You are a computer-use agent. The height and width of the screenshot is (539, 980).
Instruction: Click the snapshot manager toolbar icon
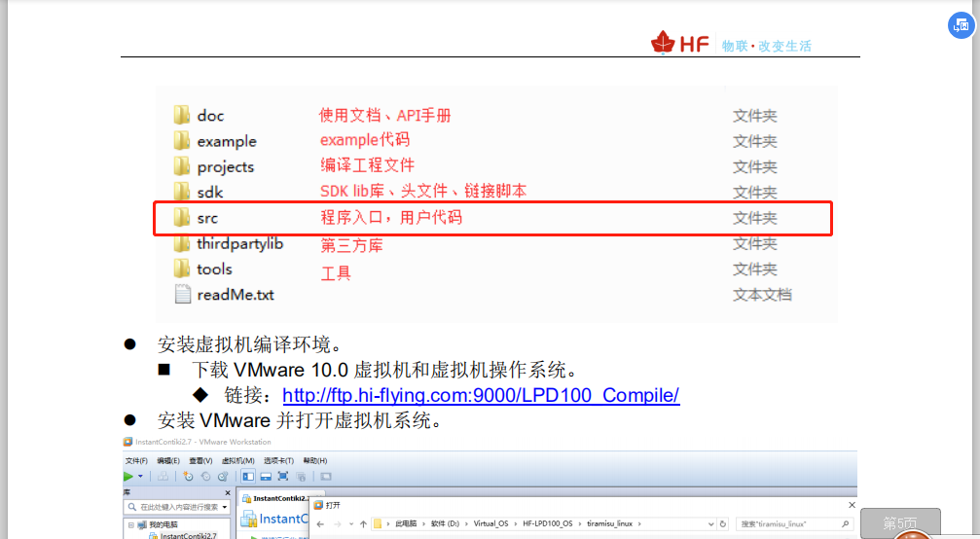pos(223,477)
